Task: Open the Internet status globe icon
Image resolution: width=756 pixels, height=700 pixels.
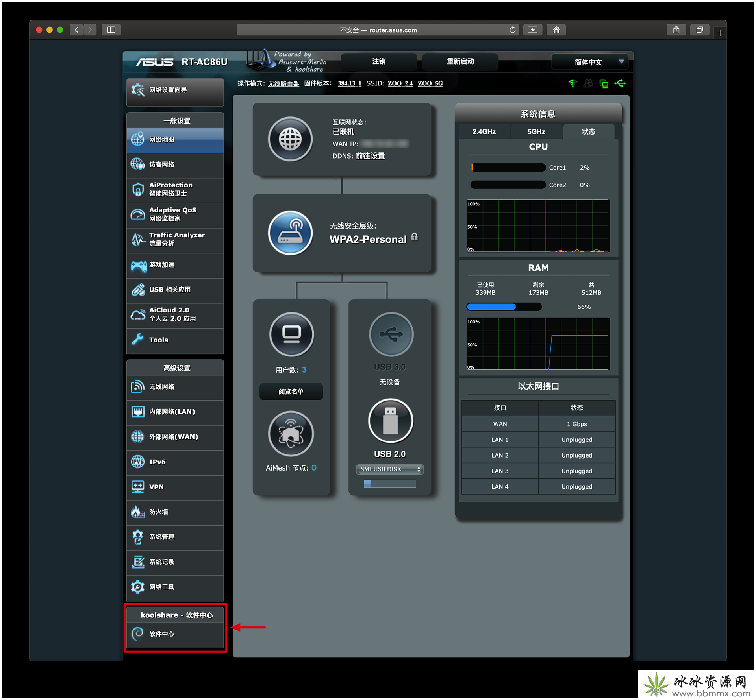Action: pos(290,139)
